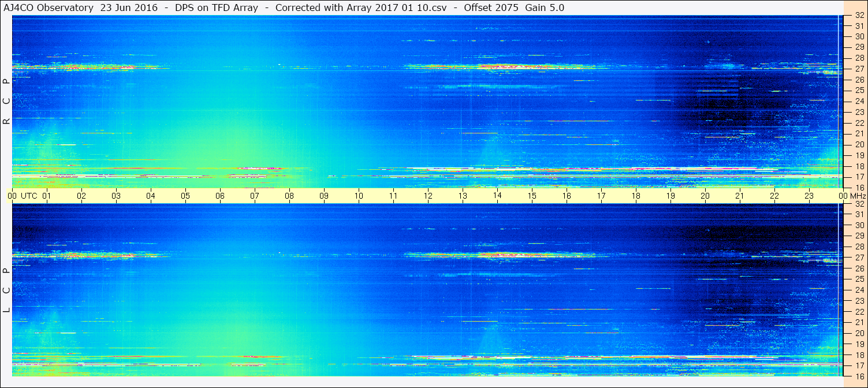
Task: Select the Offset 2075 value
Action: pyautogui.click(x=491, y=8)
